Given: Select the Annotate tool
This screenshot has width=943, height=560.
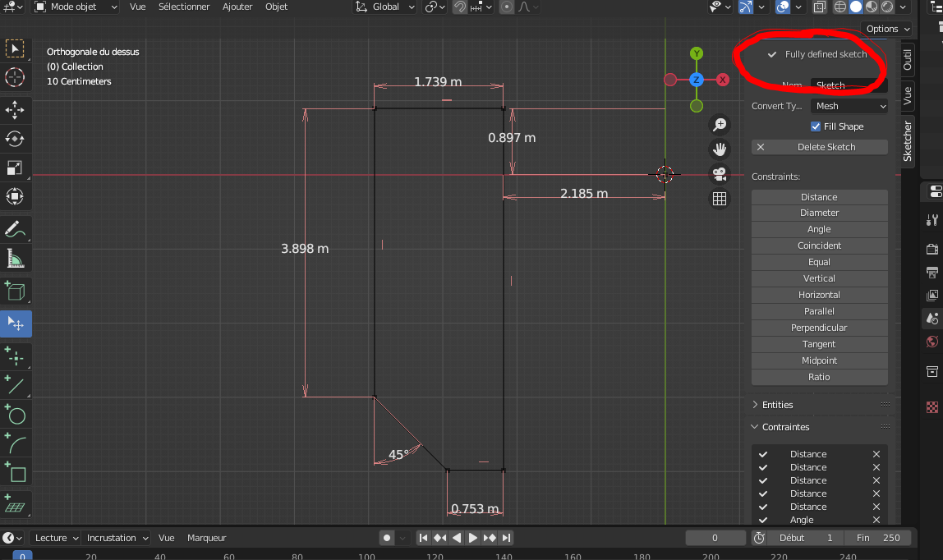Looking at the screenshot, I should point(15,229).
